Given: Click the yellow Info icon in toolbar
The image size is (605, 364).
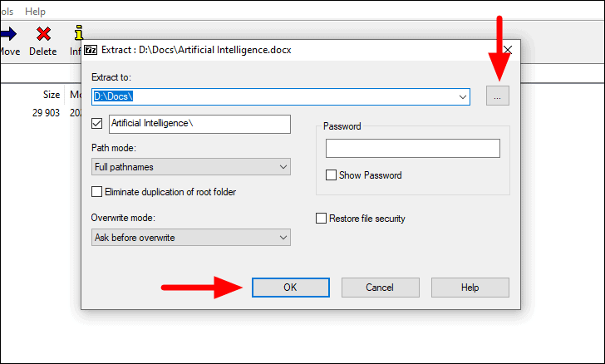Looking at the screenshot, I should [79, 32].
